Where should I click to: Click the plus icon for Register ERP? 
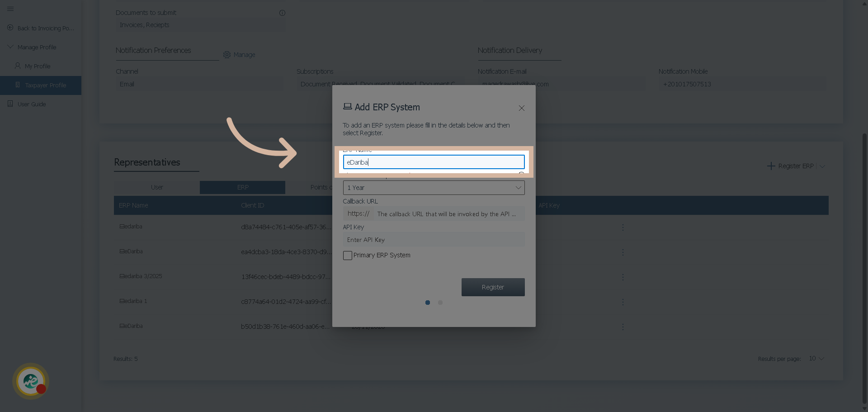click(x=771, y=166)
